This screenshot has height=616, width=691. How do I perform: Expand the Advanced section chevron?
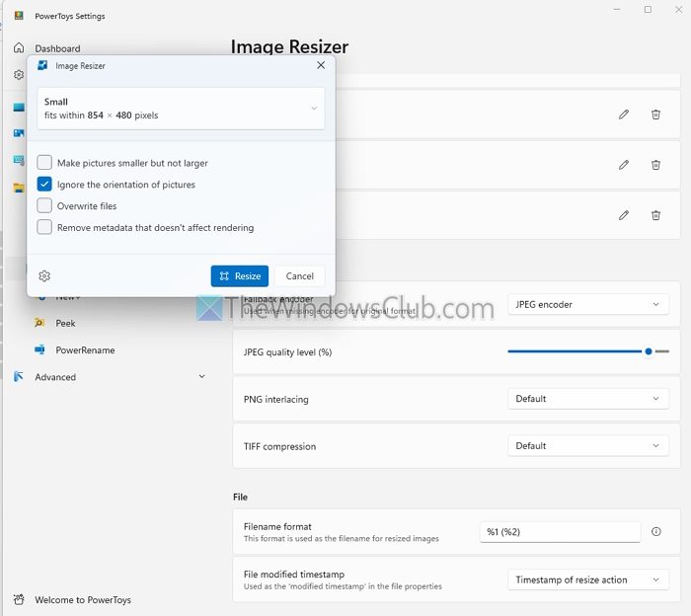[201, 377]
